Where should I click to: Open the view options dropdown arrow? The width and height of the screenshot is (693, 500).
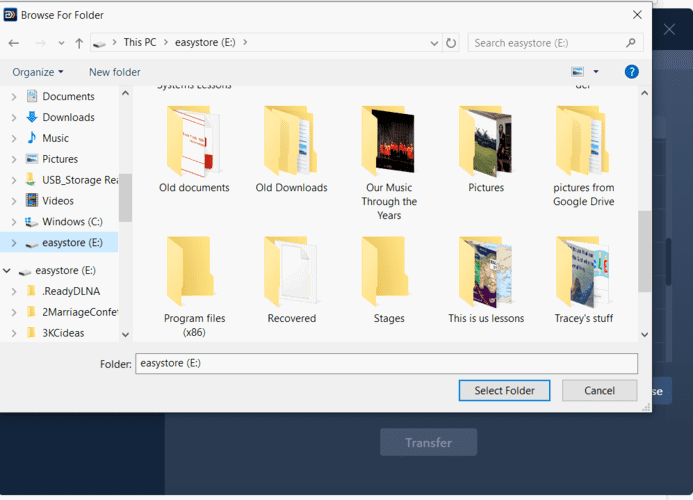[596, 72]
